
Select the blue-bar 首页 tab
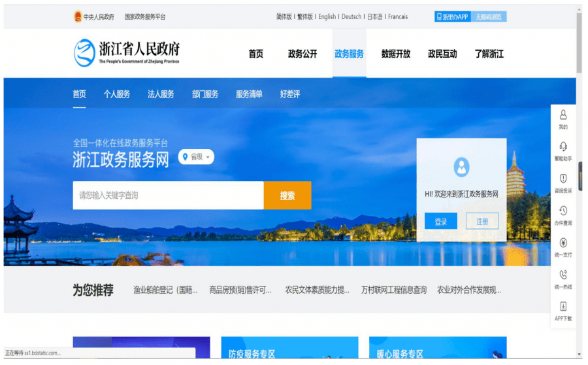[x=79, y=94]
